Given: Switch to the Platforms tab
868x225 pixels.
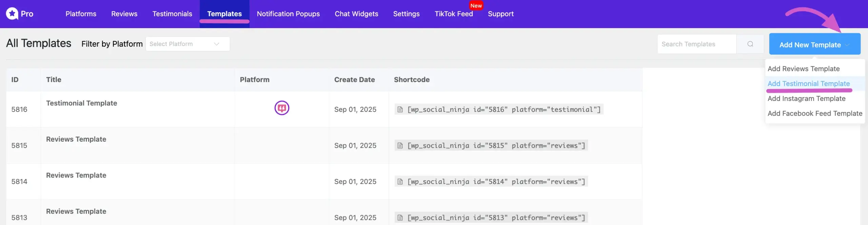Looking at the screenshot, I should pos(81,14).
